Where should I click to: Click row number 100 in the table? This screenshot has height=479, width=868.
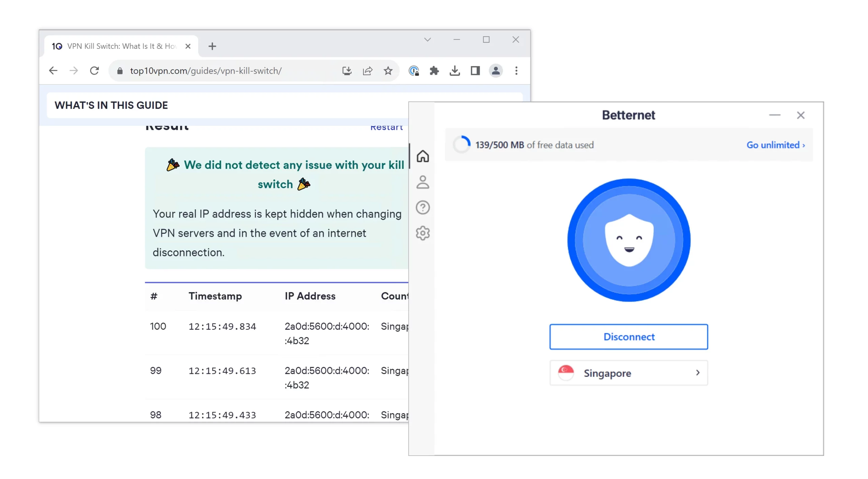click(158, 326)
